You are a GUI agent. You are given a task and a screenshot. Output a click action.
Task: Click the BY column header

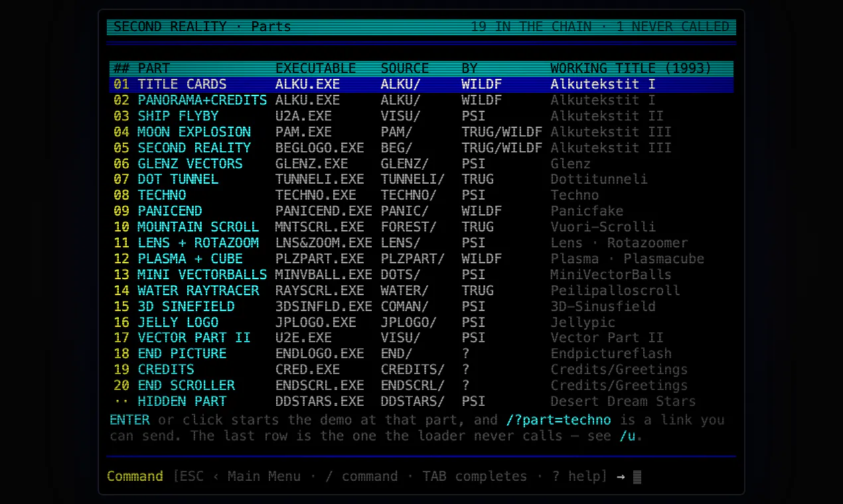[x=470, y=68]
